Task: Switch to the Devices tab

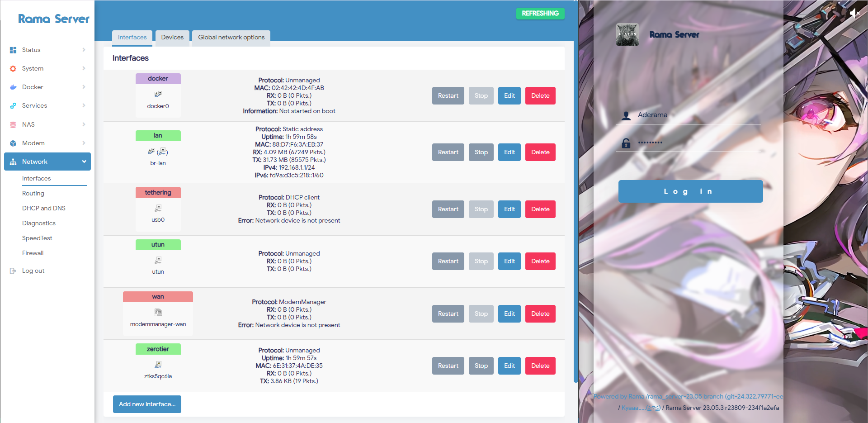Action: 172,38
